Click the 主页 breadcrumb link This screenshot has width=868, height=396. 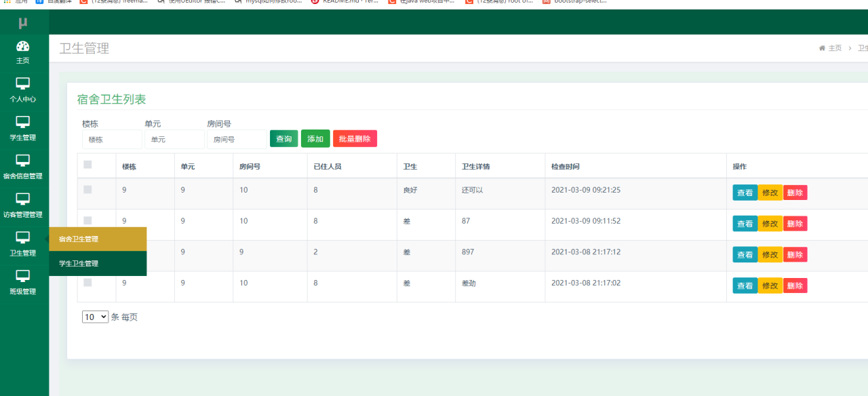835,48
